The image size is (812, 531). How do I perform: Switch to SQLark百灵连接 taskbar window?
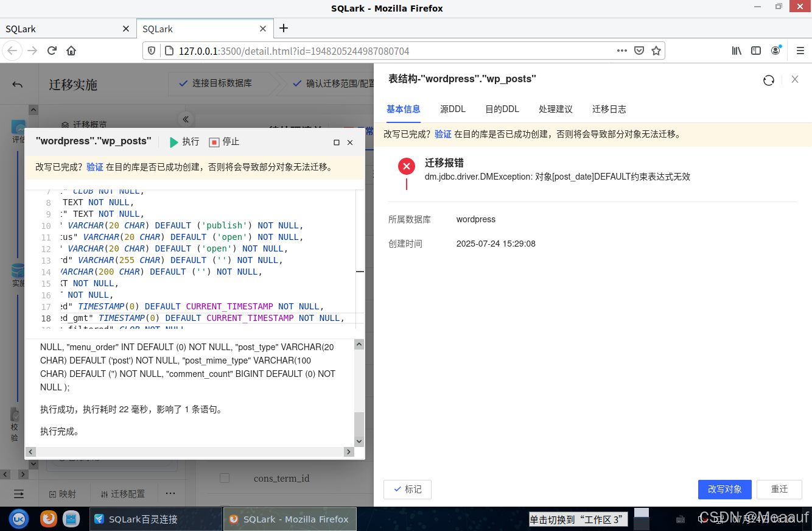pyautogui.click(x=155, y=519)
